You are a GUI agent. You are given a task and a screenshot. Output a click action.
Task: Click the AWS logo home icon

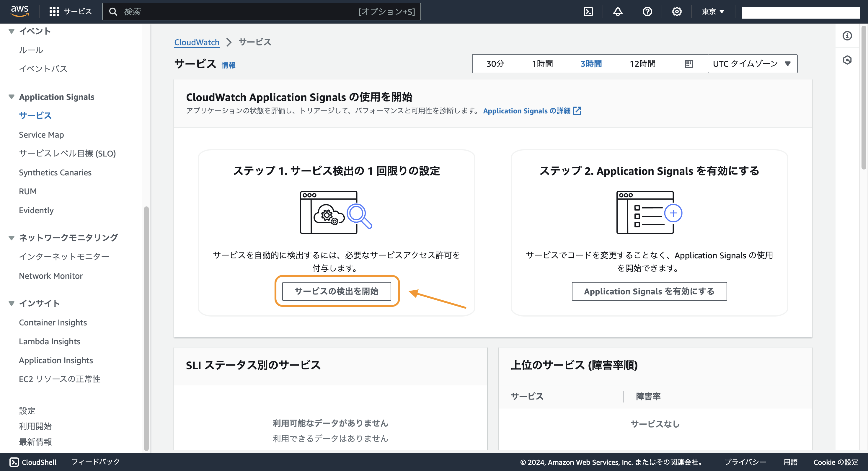point(19,11)
